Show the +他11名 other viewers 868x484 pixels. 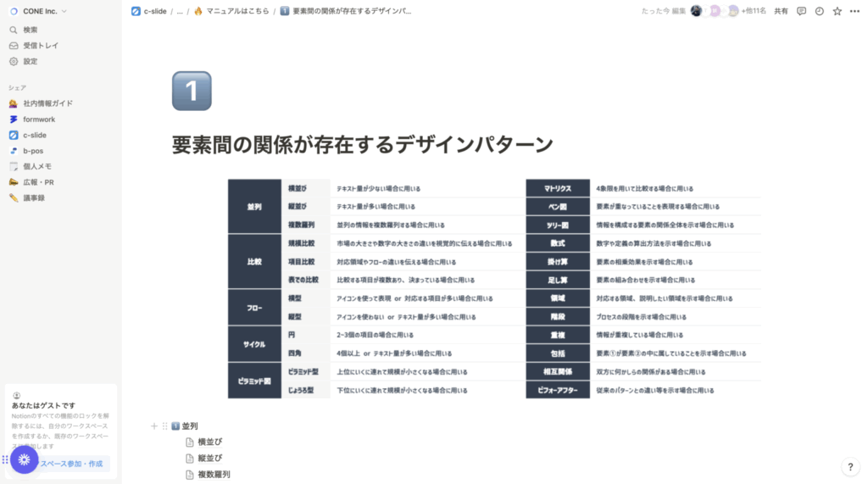click(x=753, y=11)
